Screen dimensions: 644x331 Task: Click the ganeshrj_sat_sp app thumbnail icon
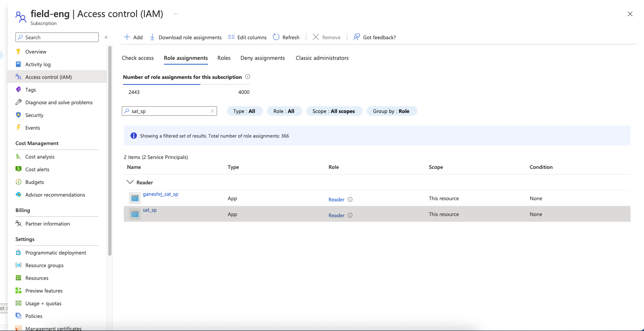tap(135, 198)
